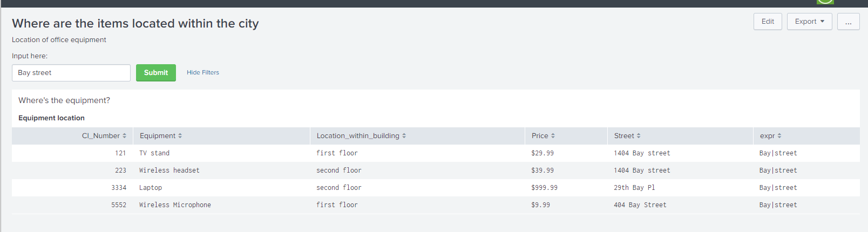Sort by Location_within_building sort icon
The height and width of the screenshot is (232, 868).
point(404,136)
